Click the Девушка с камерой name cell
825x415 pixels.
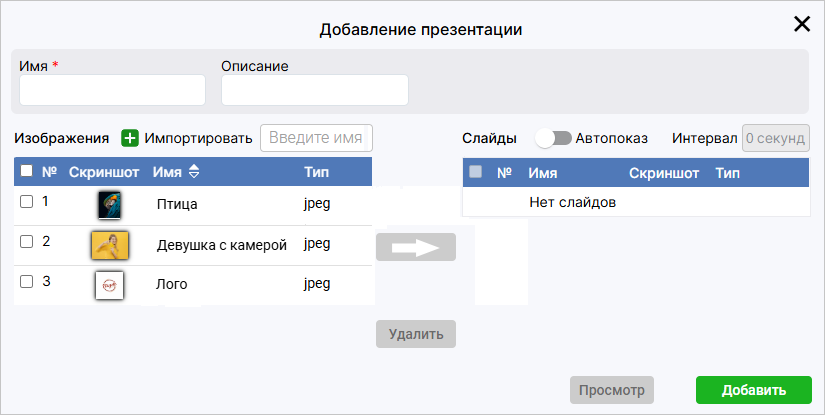pos(222,245)
